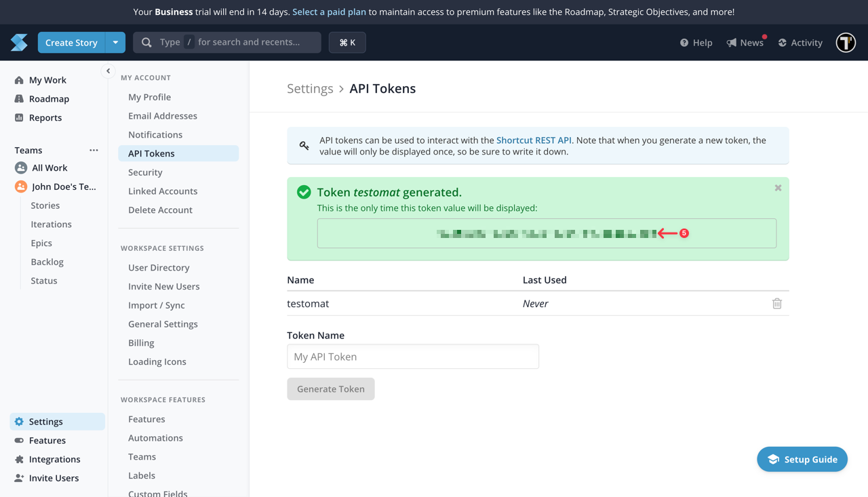Open Reports in the sidebar
Viewport: 868px width, 497px height.
45,117
